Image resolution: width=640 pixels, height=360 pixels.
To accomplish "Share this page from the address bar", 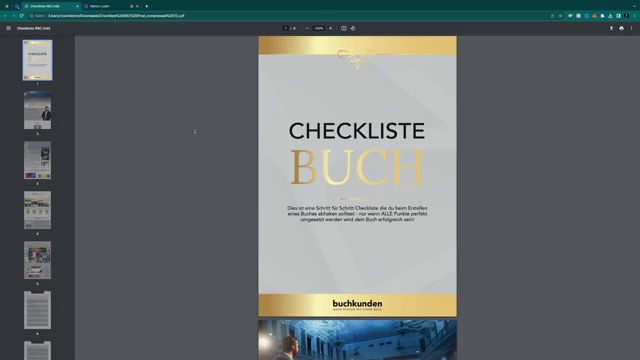I will pos(552,16).
